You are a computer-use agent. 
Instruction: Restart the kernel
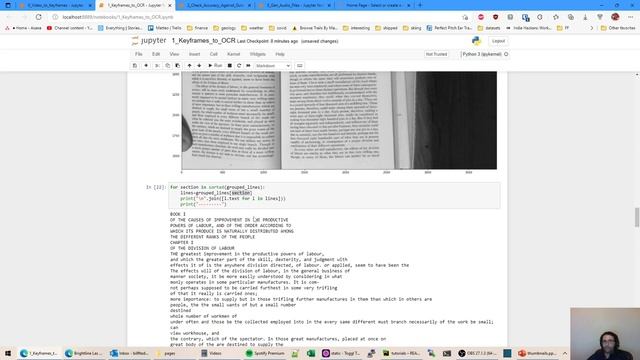coord(239,66)
